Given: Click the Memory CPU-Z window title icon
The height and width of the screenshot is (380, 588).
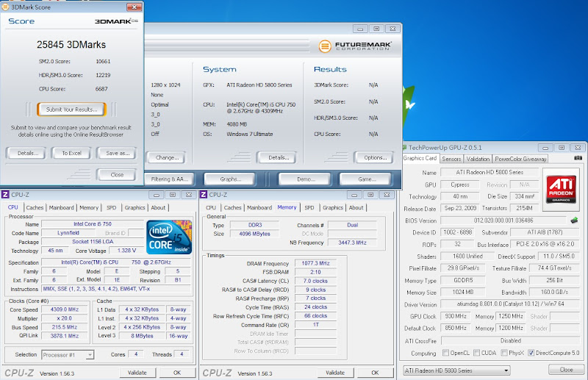Looking at the screenshot, I should tap(204, 195).
